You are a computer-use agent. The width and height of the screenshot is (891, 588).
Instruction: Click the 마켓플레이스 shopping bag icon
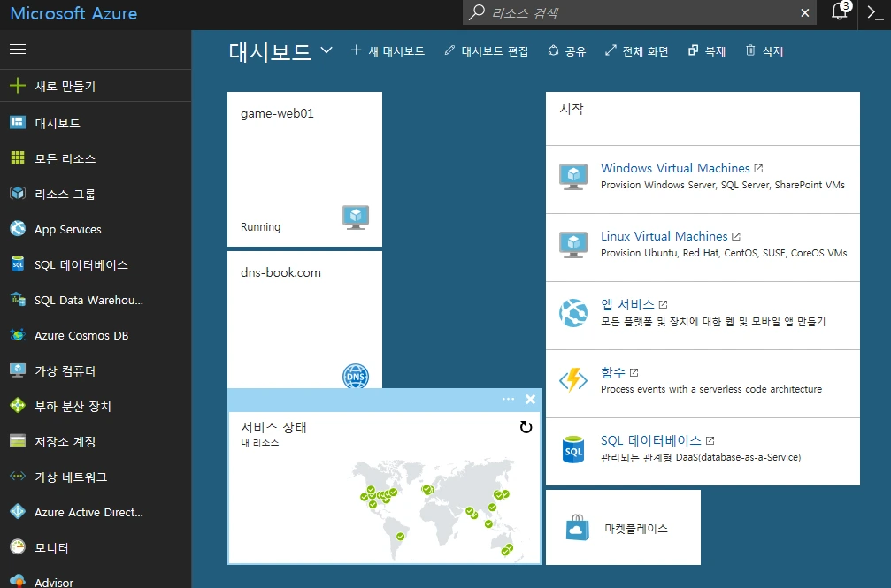[577, 528]
